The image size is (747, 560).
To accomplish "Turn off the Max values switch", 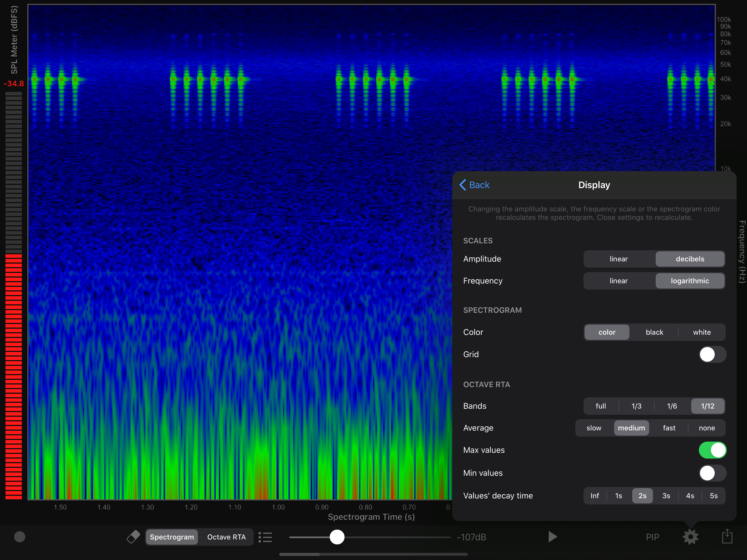I will click(x=712, y=450).
